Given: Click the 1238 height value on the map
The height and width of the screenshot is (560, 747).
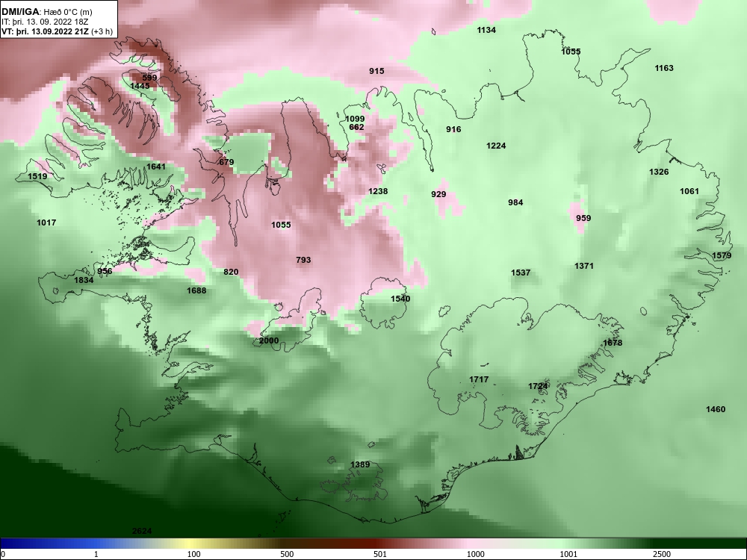Looking at the screenshot, I should tap(378, 191).
